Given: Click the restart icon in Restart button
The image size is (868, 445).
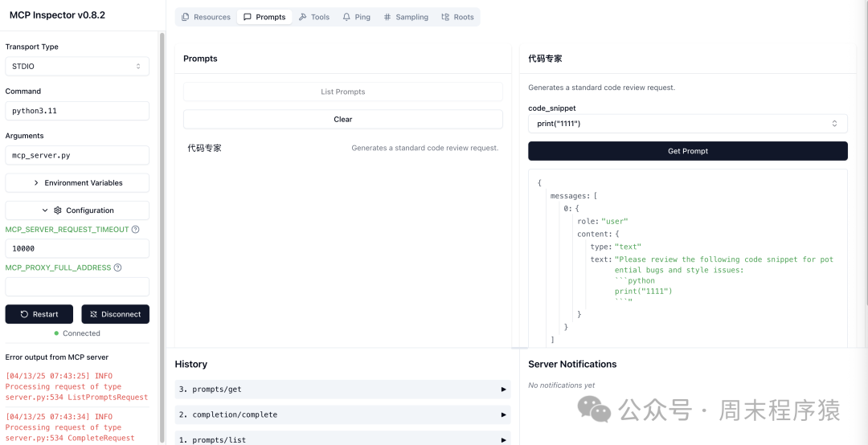Looking at the screenshot, I should point(24,314).
